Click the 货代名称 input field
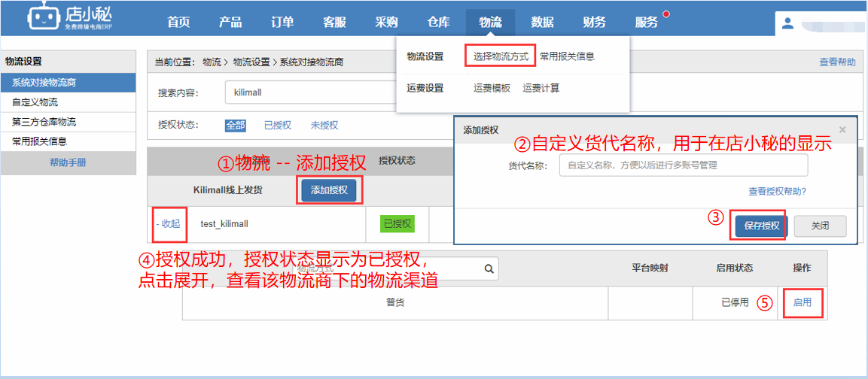The width and height of the screenshot is (868, 379). [x=684, y=165]
